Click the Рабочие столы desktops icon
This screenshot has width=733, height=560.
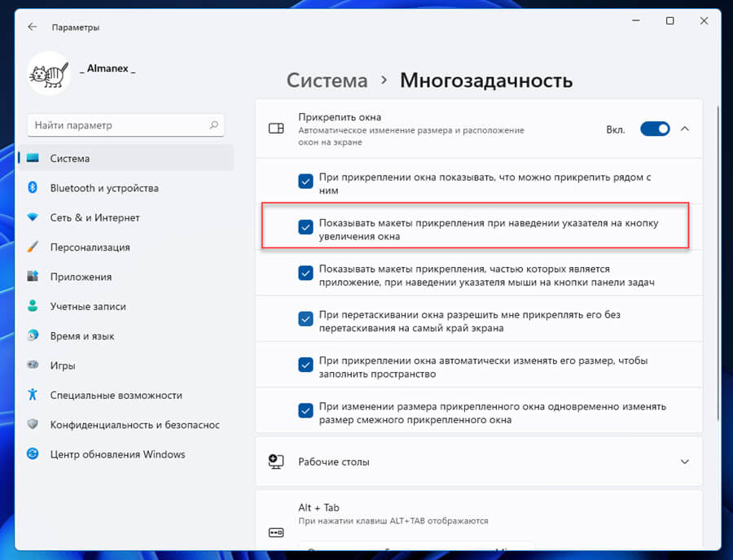coord(276,462)
